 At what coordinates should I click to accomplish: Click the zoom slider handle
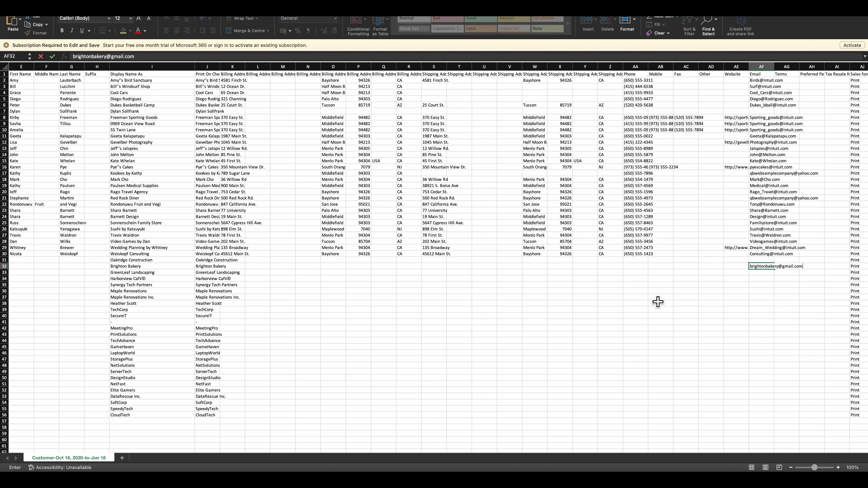814,467
